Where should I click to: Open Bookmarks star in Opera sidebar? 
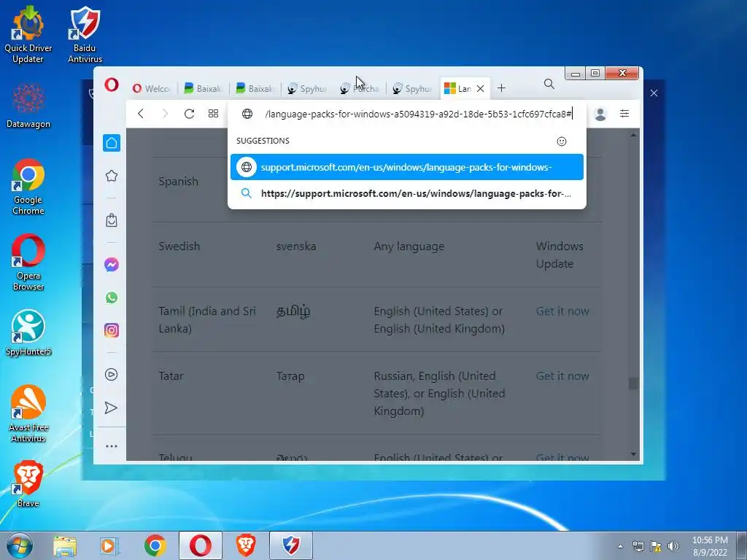[112, 176]
